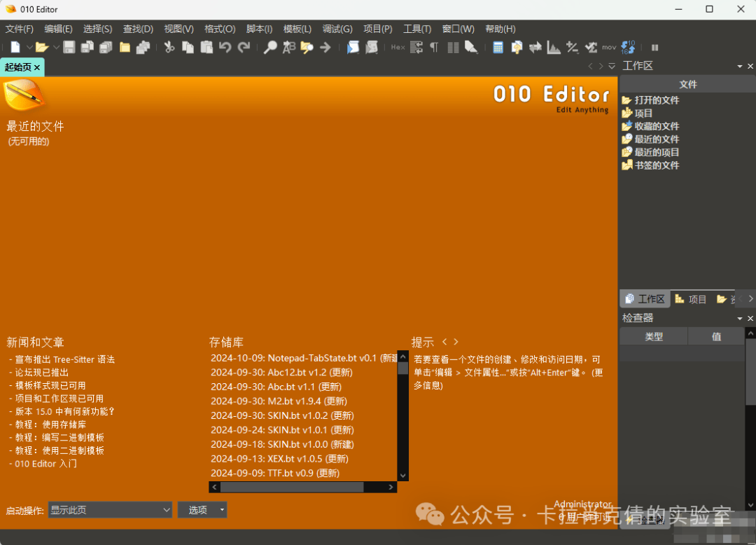Toggle hex/decimal base conversion icon
The height and width of the screenshot is (545, 756).
click(x=626, y=47)
